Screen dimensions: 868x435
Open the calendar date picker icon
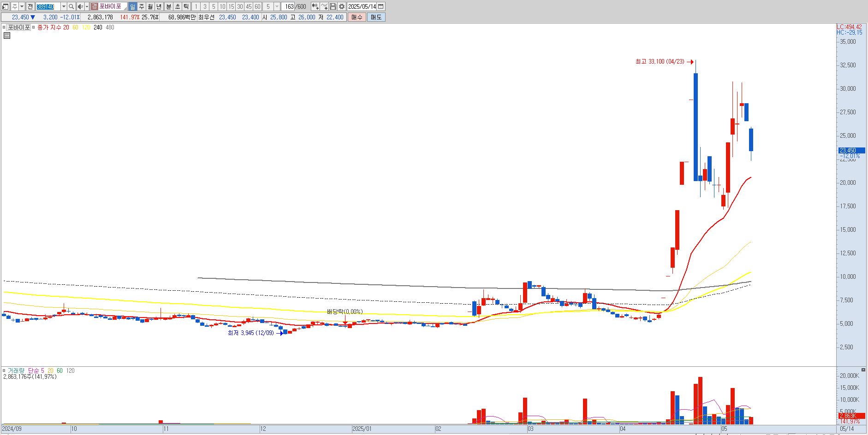point(381,6)
